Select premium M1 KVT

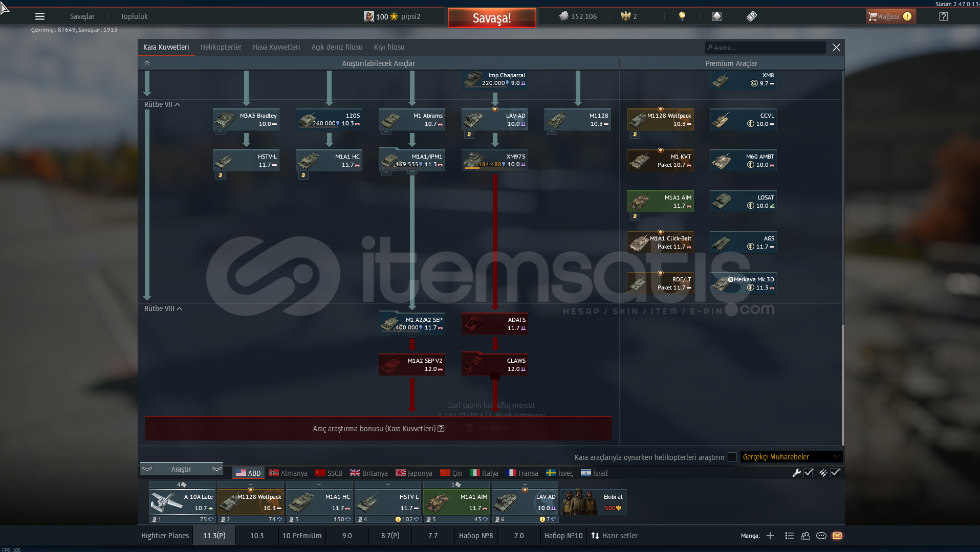coord(661,161)
